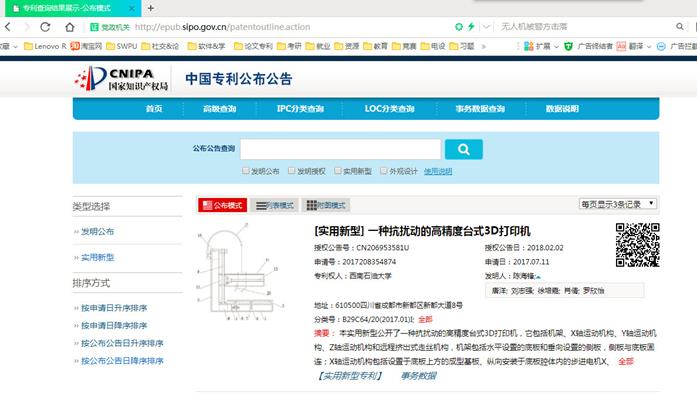Screen dimensions: 697x396
Task: Click the blue ad intercept icon at the toolbar's end
Action: click(661, 46)
